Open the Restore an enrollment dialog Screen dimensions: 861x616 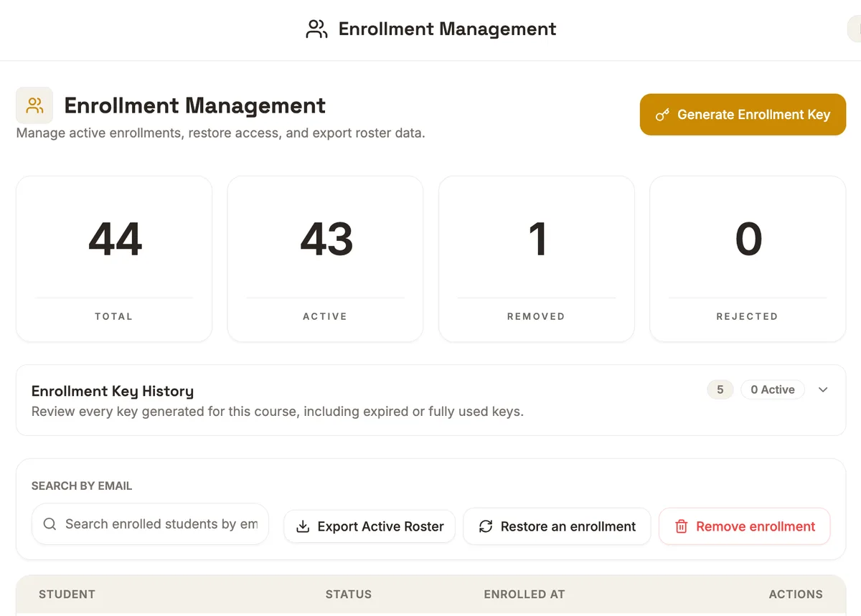[x=557, y=526]
